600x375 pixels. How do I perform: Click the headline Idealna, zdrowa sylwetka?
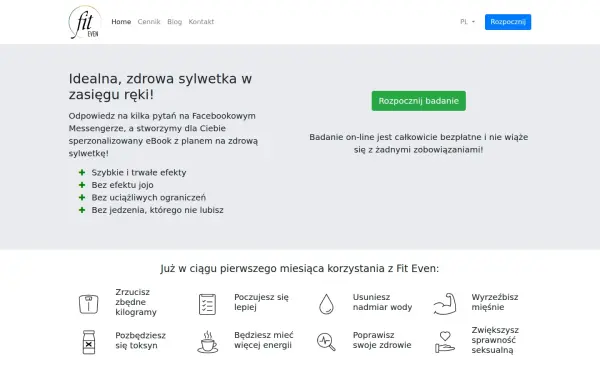(160, 86)
